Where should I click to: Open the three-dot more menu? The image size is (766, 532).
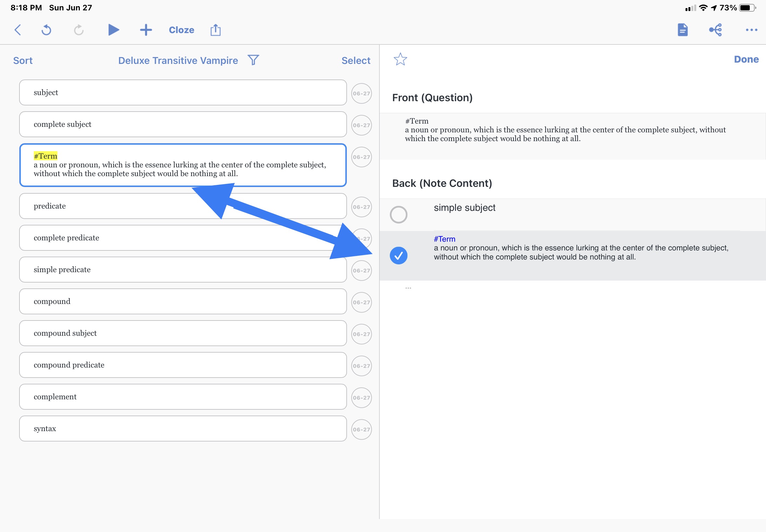coord(751,30)
